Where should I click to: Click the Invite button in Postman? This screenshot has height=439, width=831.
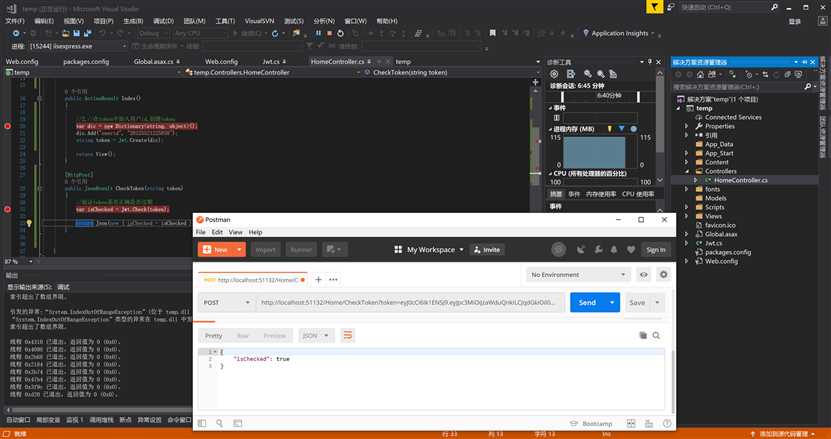click(x=487, y=249)
